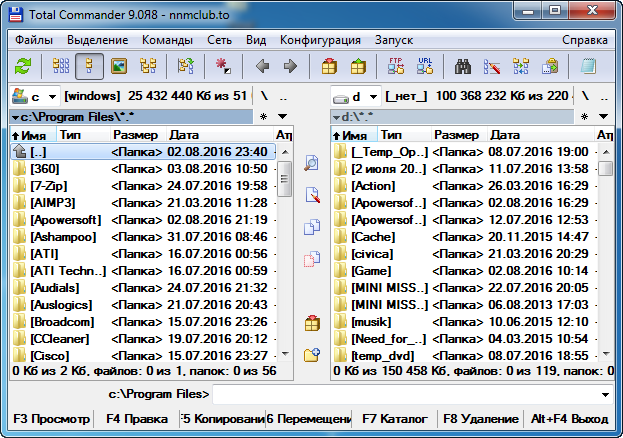Open the Конфигурация menu

(320, 40)
